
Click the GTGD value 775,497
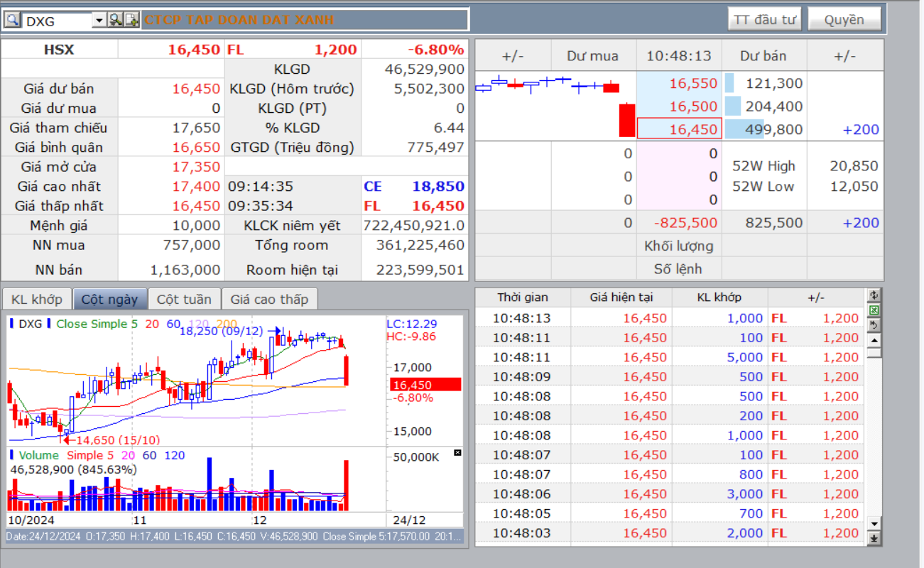pyautogui.click(x=436, y=148)
